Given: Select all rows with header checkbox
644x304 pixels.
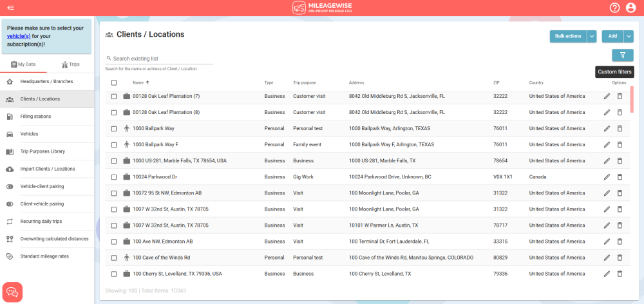Looking at the screenshot, I should (114, 82).
